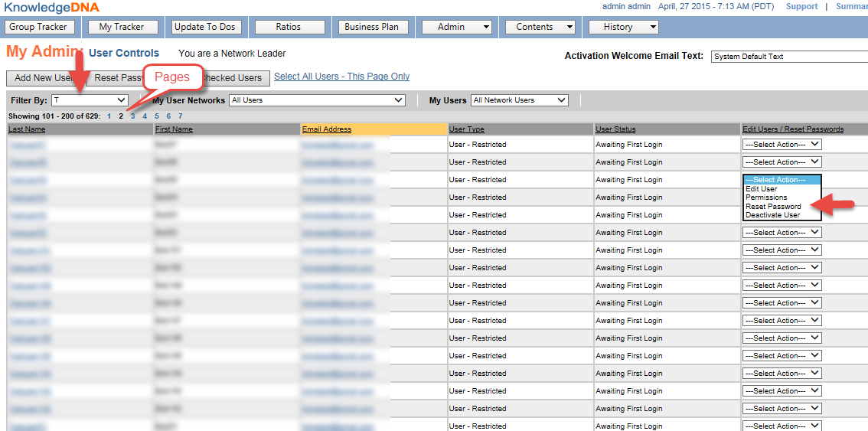The height and width of the screenshot is (431, 868).
Task: Go to page 3 of results
Action: [x=132, y=116]
